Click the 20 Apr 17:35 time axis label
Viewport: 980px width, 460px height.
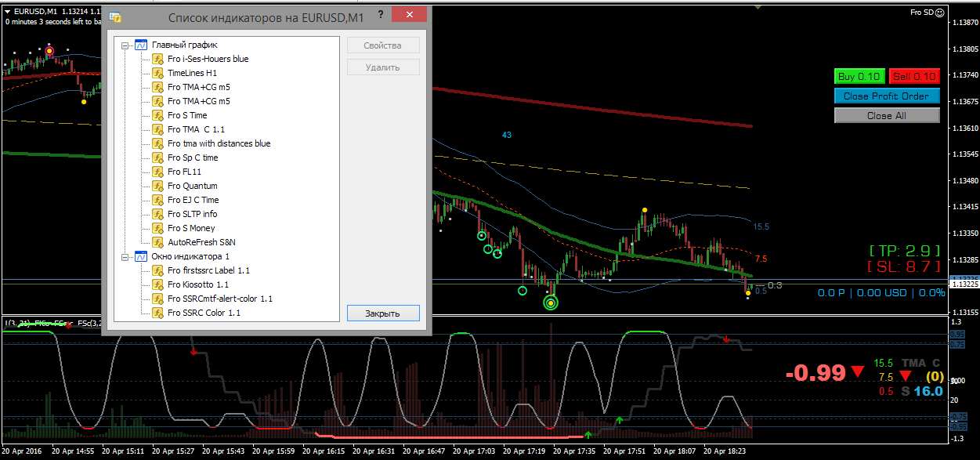point(574,451)
